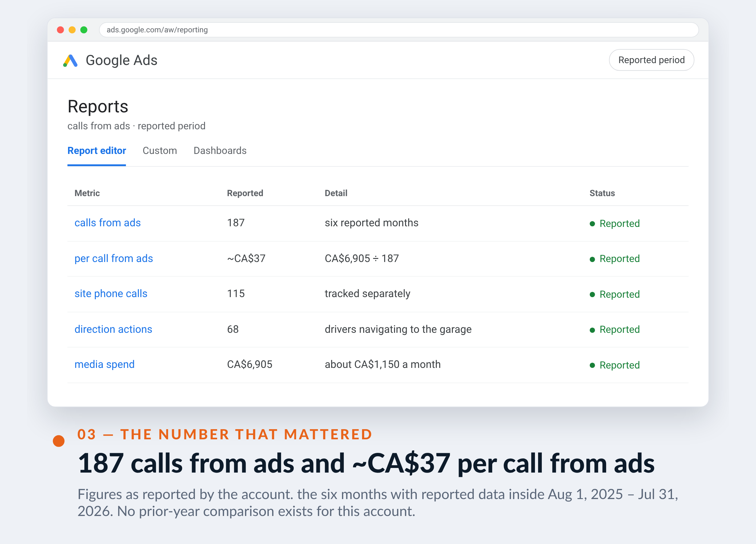Switch to the Custom tab

click(160, 151)
